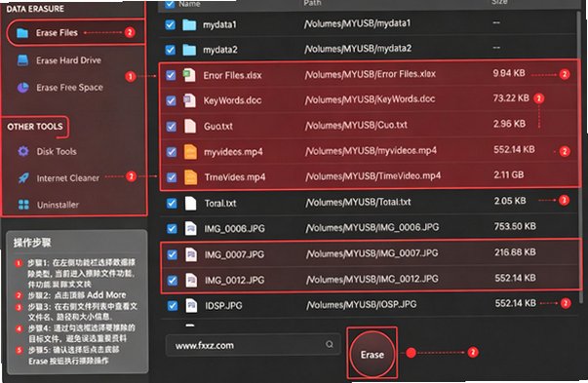Viewport: 588px width, 383px height.
Task: Uncheck the mydata1 checkbox
Action: pos(170,24)
